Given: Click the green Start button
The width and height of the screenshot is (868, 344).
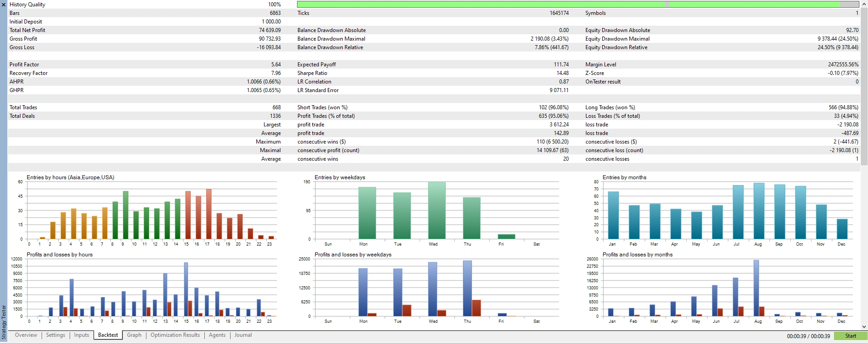Looking at the screenshot, I should (850, 336).
